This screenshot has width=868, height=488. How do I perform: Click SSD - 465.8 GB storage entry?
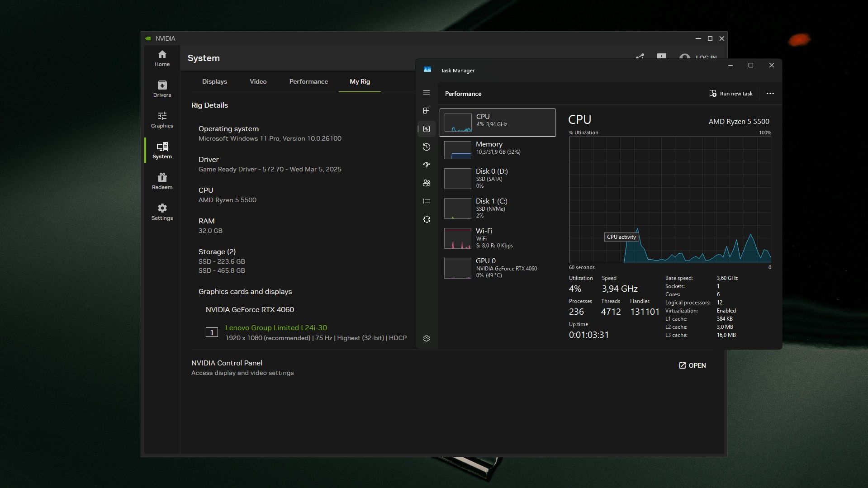point(222,270)
